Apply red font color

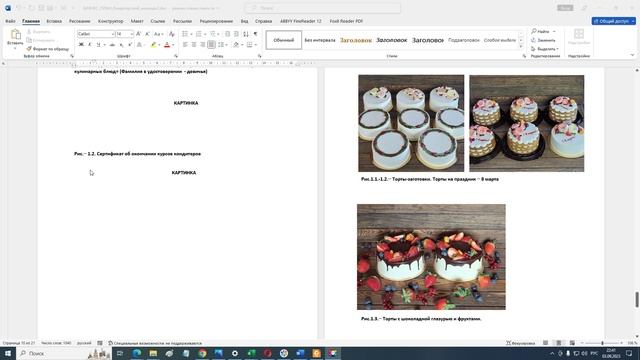[x=167, y=45]
